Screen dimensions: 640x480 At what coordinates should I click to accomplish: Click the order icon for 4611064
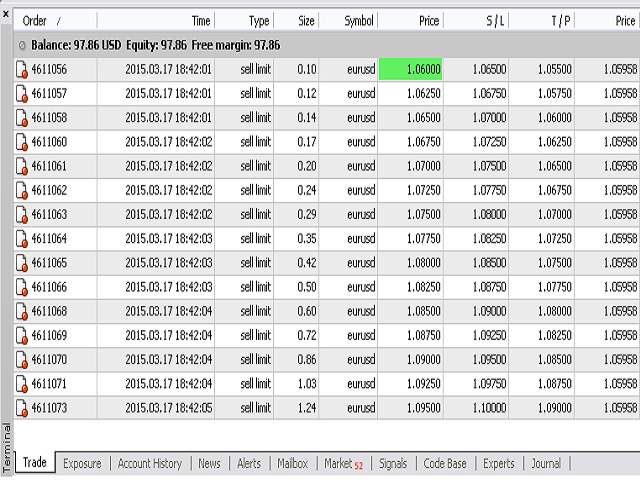coord(22,238)
